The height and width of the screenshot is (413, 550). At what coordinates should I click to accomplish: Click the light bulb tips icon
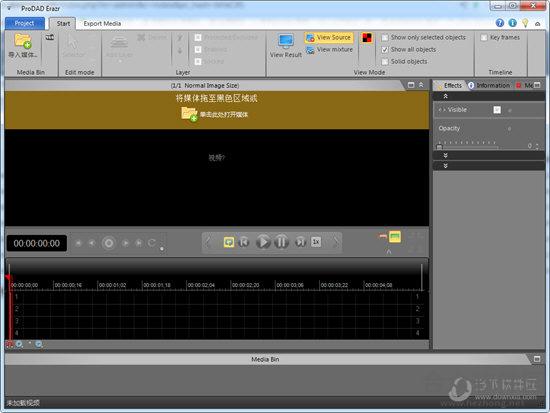point(525,23)
